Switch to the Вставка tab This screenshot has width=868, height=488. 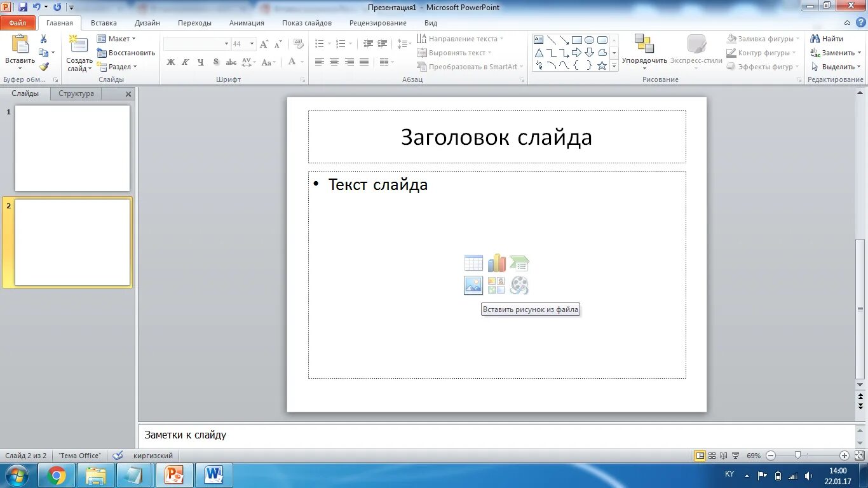click(104, 23)
